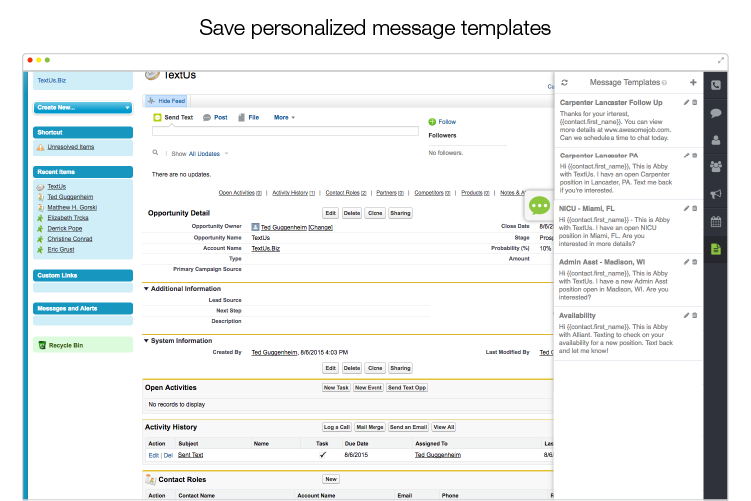Click top Sharing button in Opportunity Detail
The image size is (751, 501).
pos(400,213)
